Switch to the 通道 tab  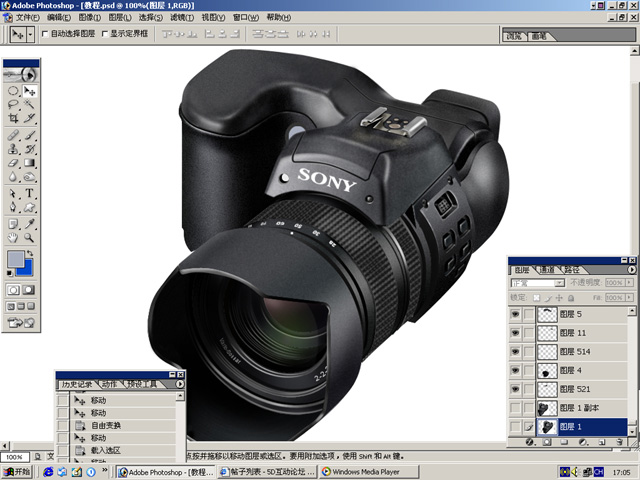pyautogui.click(x=547, y=270)
